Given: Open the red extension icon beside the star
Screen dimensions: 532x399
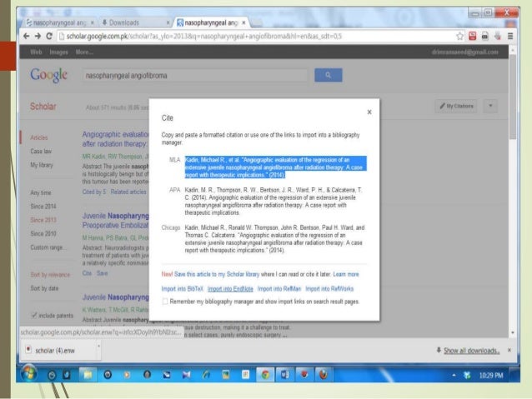Looking at the screenshot, I should tap(472, 37).
